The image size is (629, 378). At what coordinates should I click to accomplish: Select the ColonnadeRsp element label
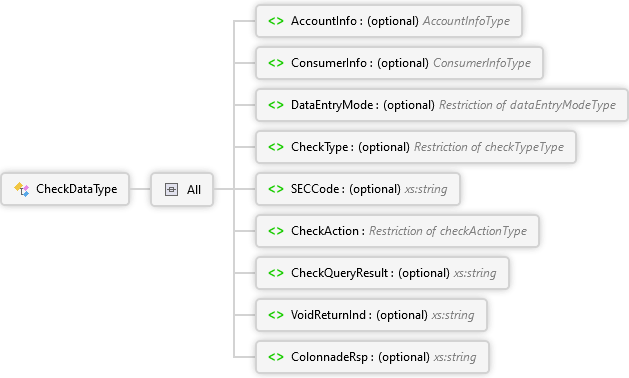[329, 357]
